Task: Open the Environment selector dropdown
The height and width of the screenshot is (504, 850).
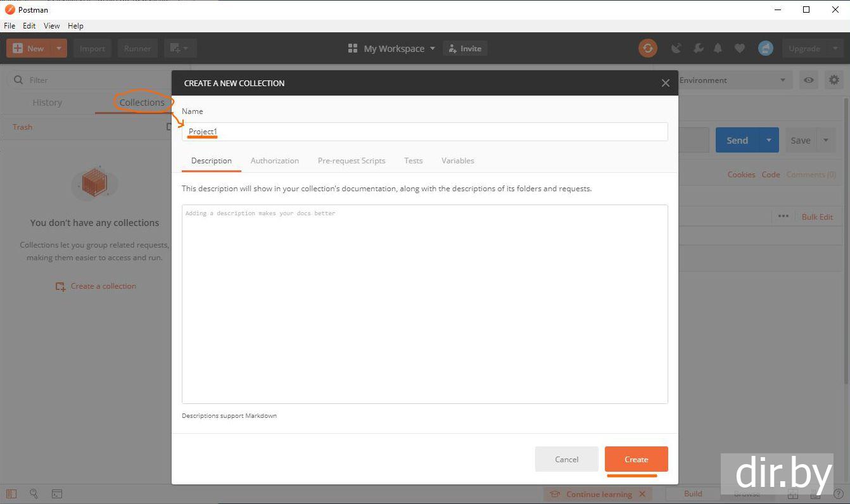Action: tap(735, 80)
